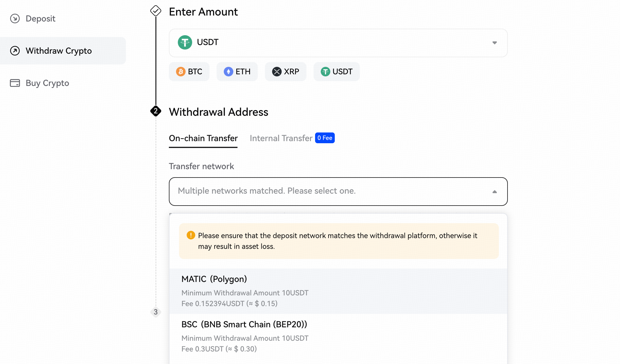Click the completed step checkmark diamond
This screenshot has height=364, width=620.
[x=156, y=11]
